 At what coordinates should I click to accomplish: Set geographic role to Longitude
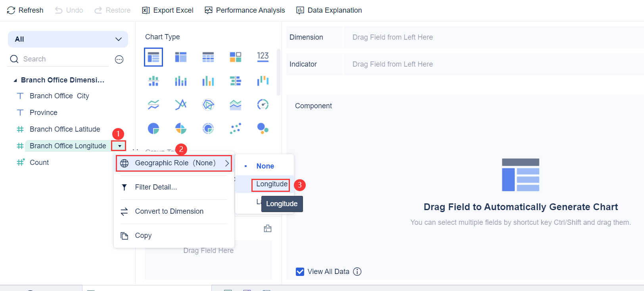[271, 184]
